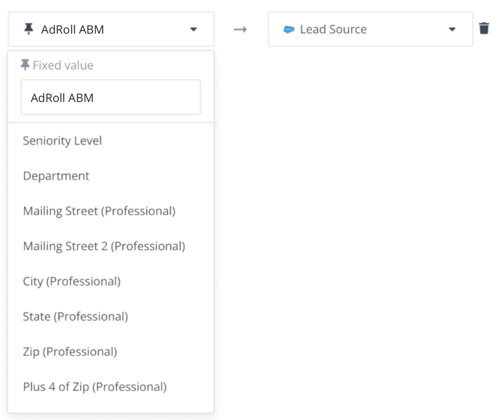Click the Salesforce cloud icon
This screenshot has height=420, width=504.
pyautogui.click(x=289, y=30)
